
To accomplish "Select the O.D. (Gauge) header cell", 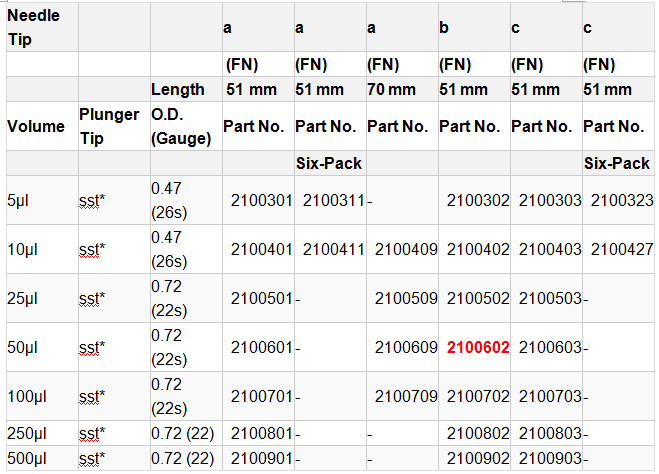I will [x=181, y=127].
